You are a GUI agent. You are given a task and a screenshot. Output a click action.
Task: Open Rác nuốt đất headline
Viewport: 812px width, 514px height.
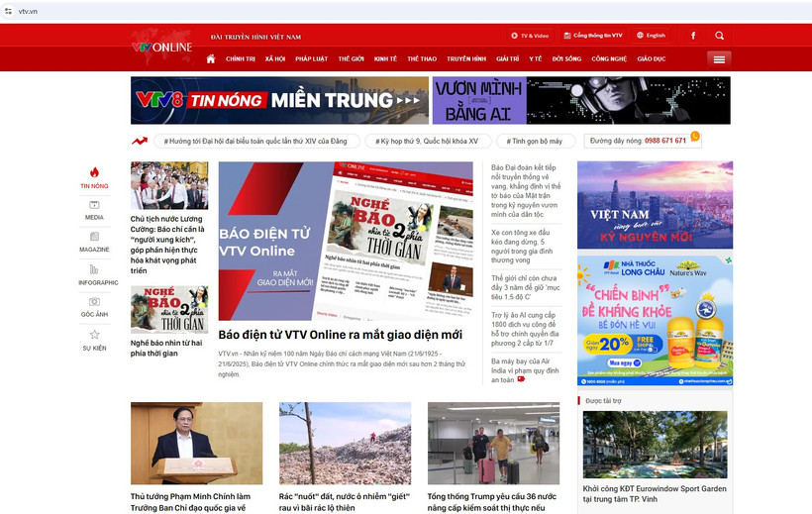(x=345, y=502)
